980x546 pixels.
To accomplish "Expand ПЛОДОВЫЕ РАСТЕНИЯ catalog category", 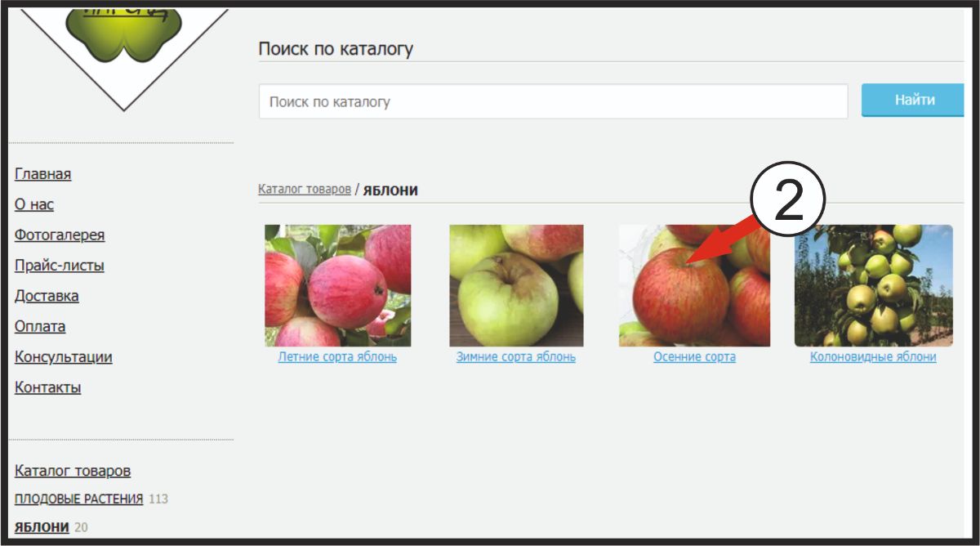I will click(78, 499).
